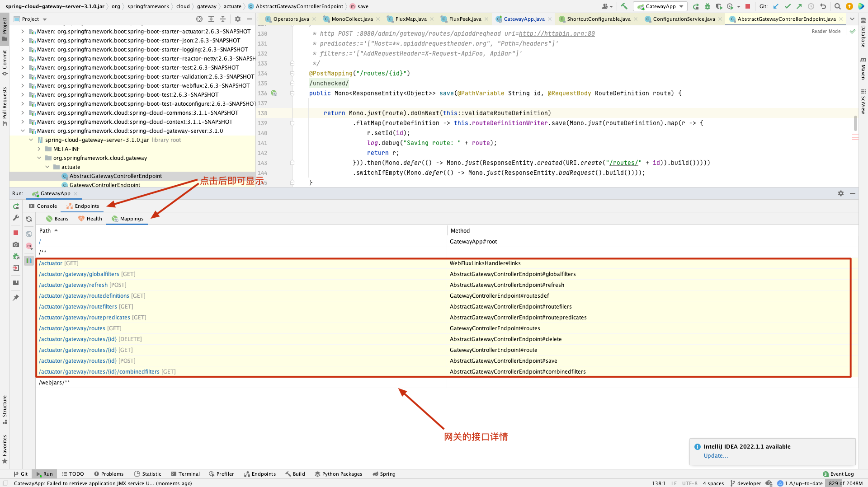Open the Terminal tool window
Image resolution: width=868 pixels, height=487 pixels.
185,474
